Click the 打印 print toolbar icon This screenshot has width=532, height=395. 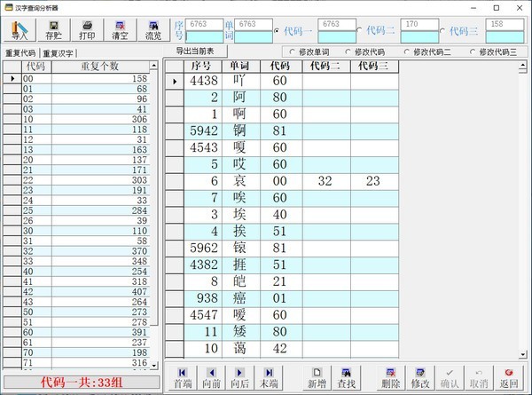click(87, 30)
